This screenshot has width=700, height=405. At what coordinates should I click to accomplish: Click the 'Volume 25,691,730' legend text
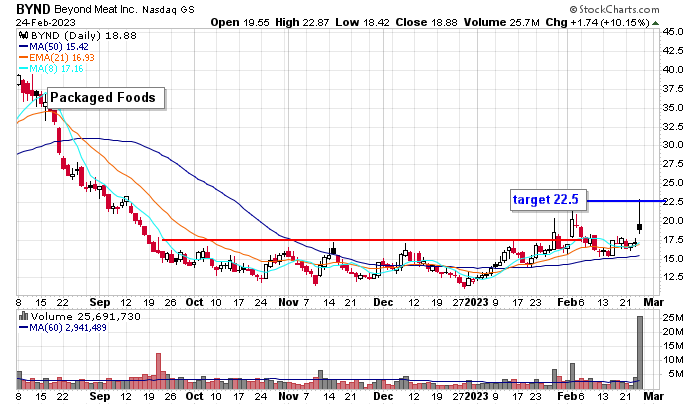[x=86, y=317]
